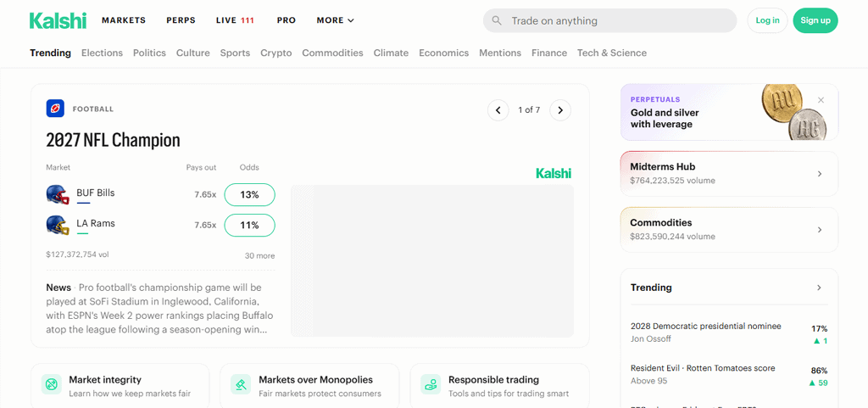Select the Economics category tab

coord(444,53)
